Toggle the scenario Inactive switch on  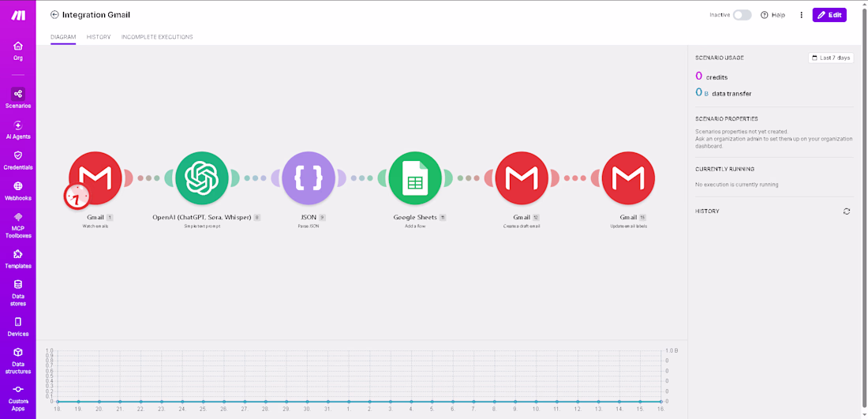[x=743, y=15]
